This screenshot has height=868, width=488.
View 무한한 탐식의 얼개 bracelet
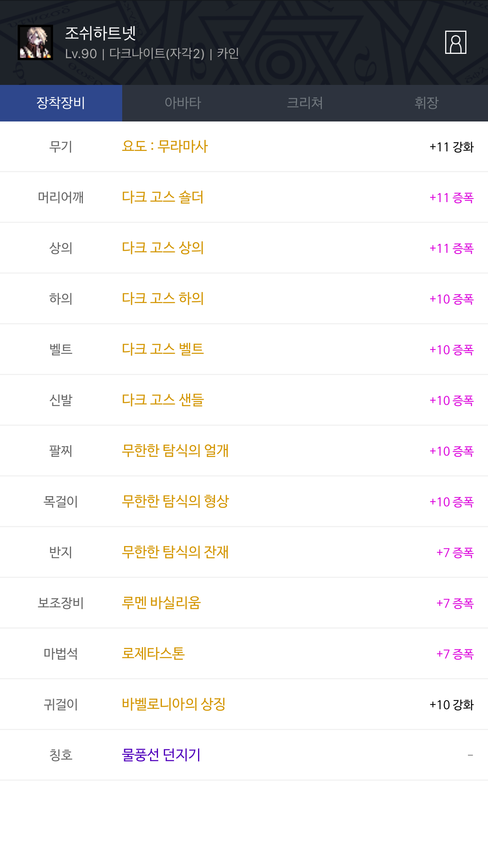point(175,451)
